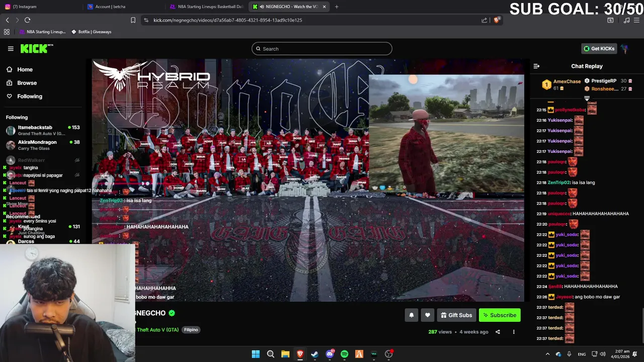Open BotRix Giveaways bookmark
This screenshot has width=644, height=362.
[91, 32]
